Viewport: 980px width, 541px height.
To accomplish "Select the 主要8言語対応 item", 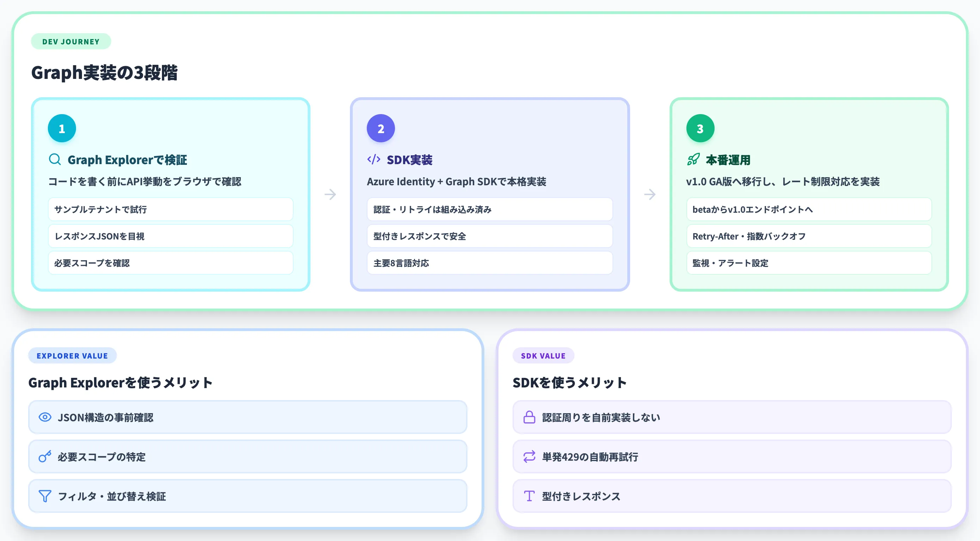I will (x=490, y=263).
